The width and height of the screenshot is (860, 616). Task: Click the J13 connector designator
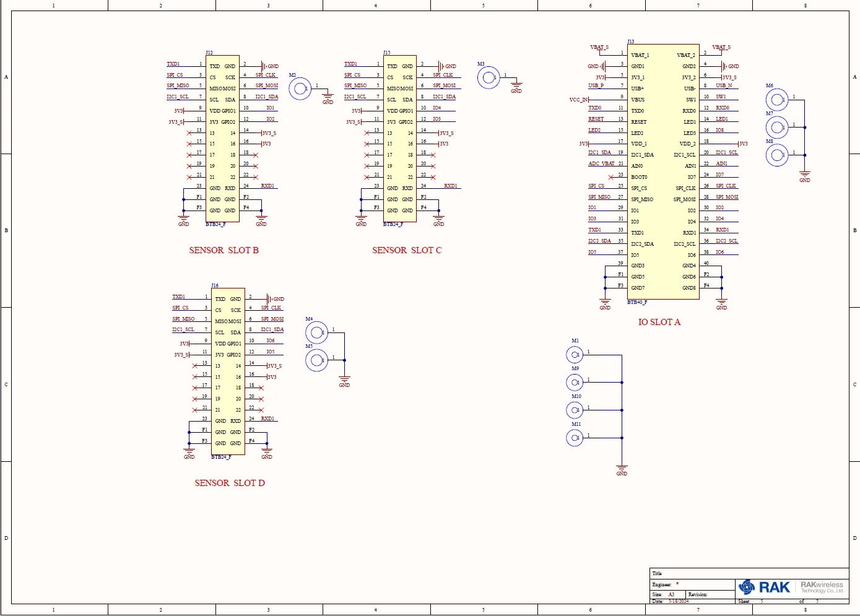631,41
